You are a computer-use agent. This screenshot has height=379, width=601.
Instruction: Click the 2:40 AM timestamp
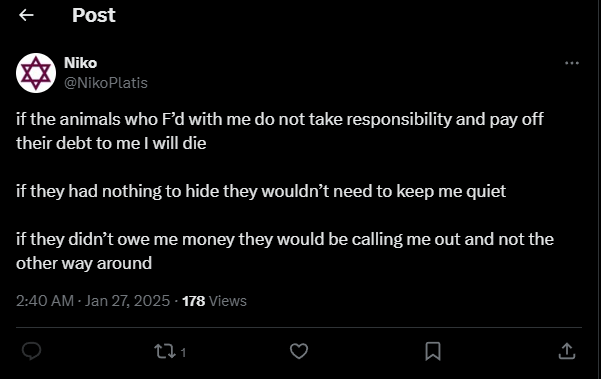tap(45, 301)
